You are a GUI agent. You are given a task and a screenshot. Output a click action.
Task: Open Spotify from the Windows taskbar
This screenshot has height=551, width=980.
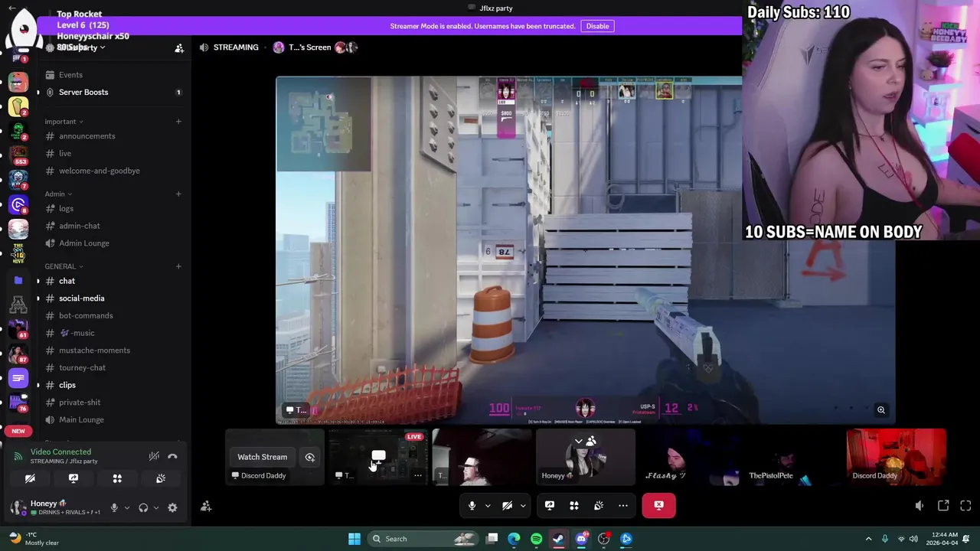click(x=536, y=539)
